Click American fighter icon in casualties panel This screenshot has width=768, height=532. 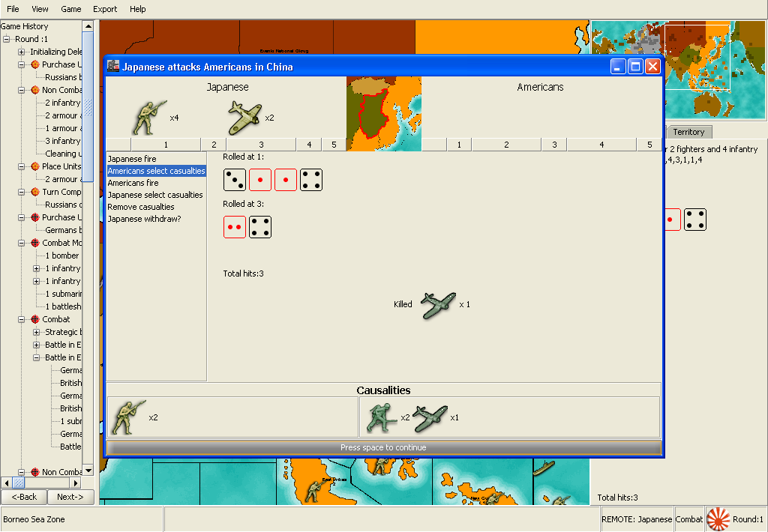click(x=430, y=417)
